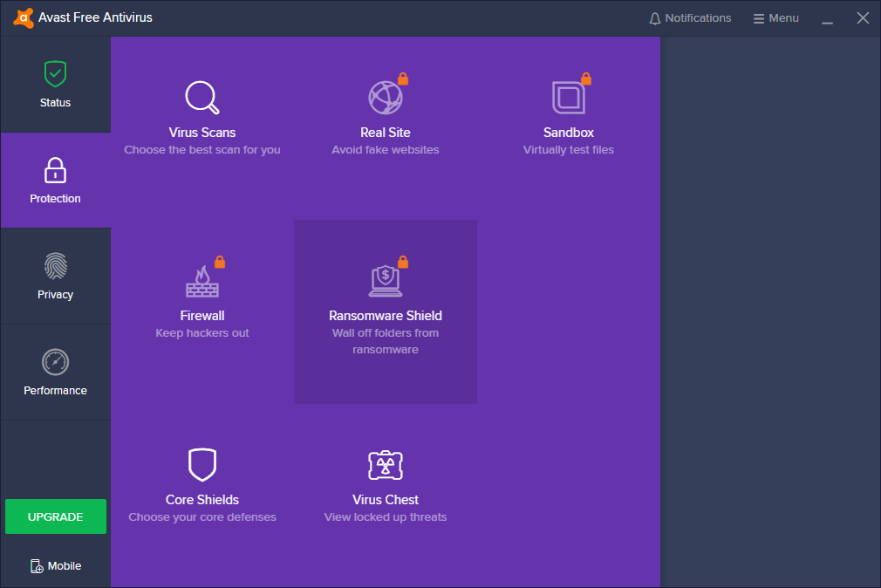Switch to the Status tab
Screen dimensions: 881x588
point(55,85)
